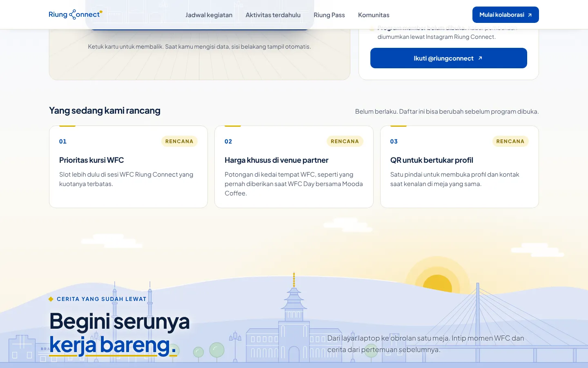Click the RENCANA badge on card 02
The image size is (588, 368).
(345, 141)
